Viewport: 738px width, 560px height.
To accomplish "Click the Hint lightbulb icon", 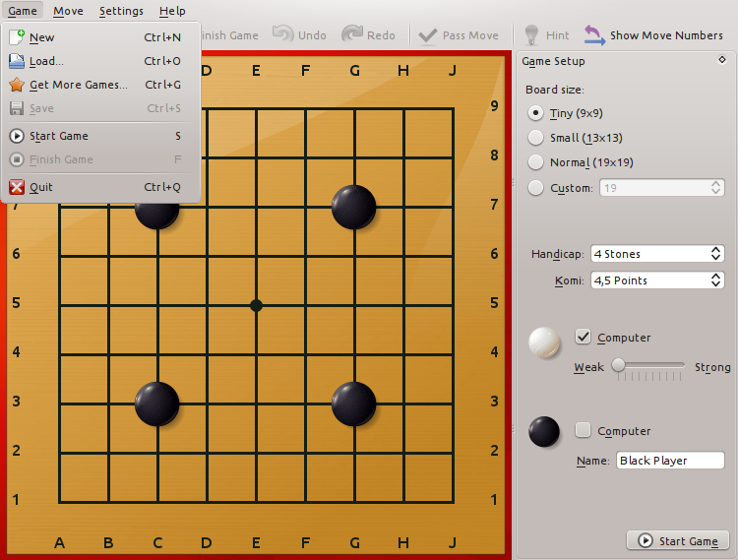I will click(x=532, y=35).
